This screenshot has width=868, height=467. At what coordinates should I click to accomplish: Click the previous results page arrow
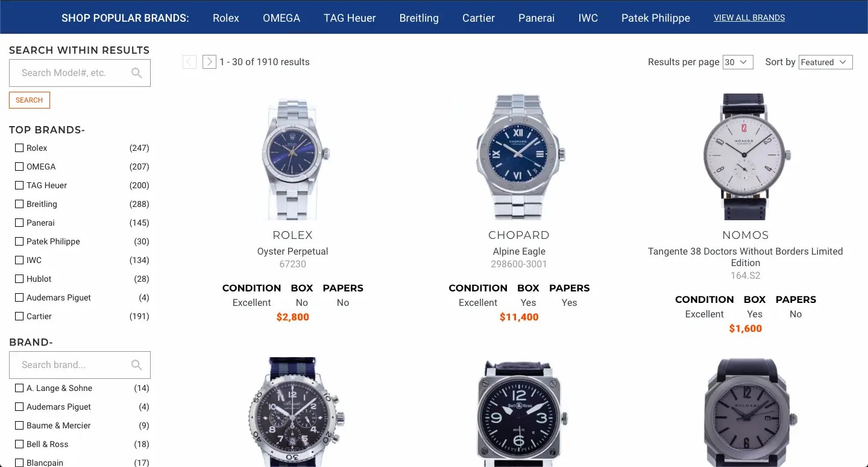coord(189,62)
